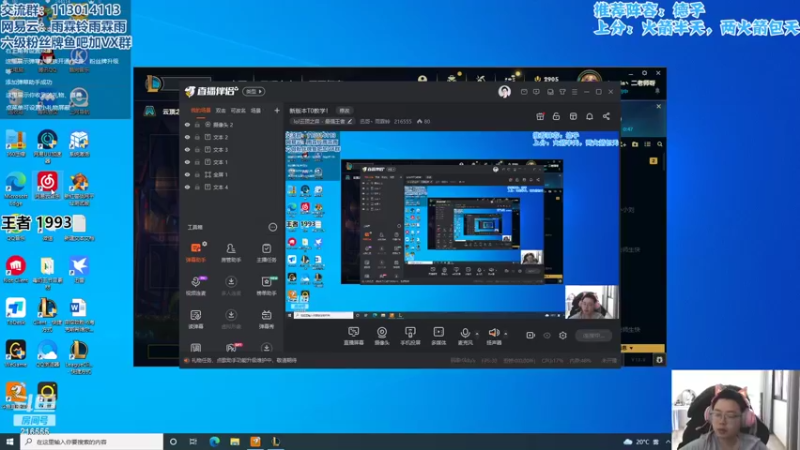800x450 pixels.
Task: Expand the system tray hidden icons chevron
Action: pyautogui.click(x=668, y=442)
